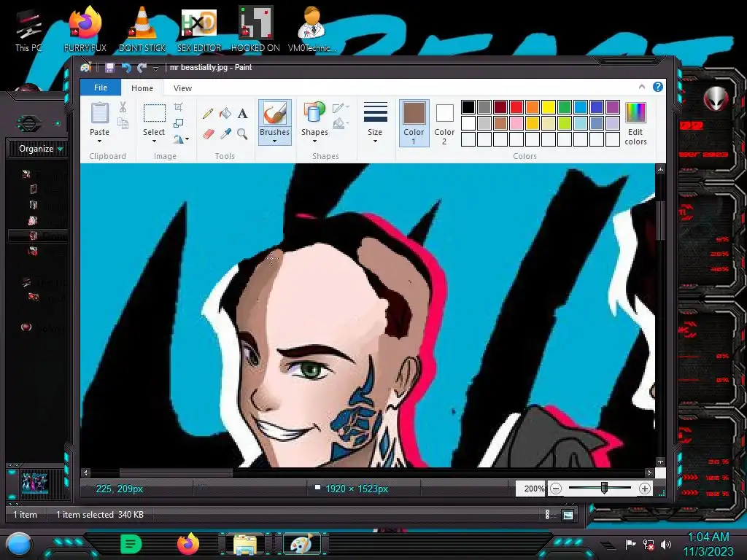Click the Action Center flag tray icon
Screen dimensions: 747x560
click(x=630, y=544)
